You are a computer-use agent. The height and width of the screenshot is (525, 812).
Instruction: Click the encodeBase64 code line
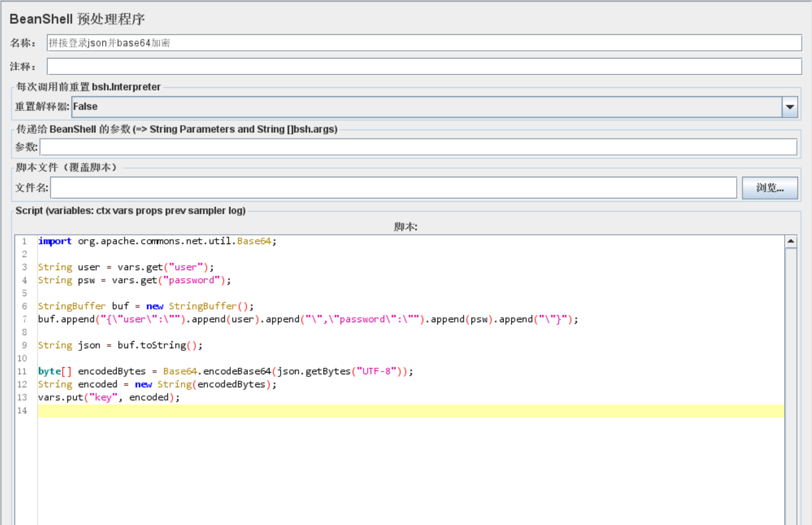(x=225, y=372)
